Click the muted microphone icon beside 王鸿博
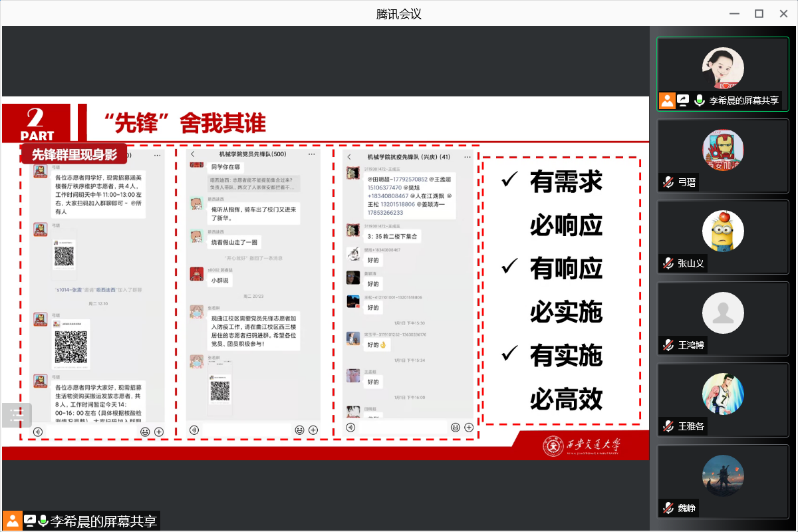 click(x=668, y=345)
